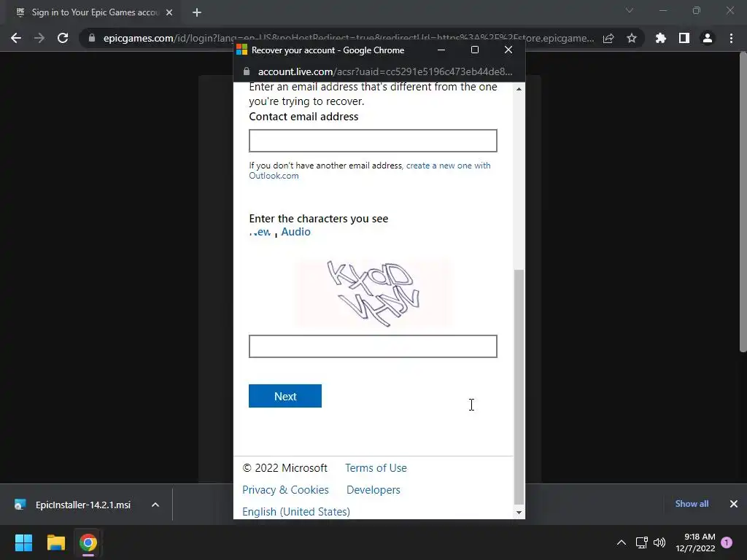Click the popup scrollbar up arrow
Screen dimensions: 747x560
point(519,89)
